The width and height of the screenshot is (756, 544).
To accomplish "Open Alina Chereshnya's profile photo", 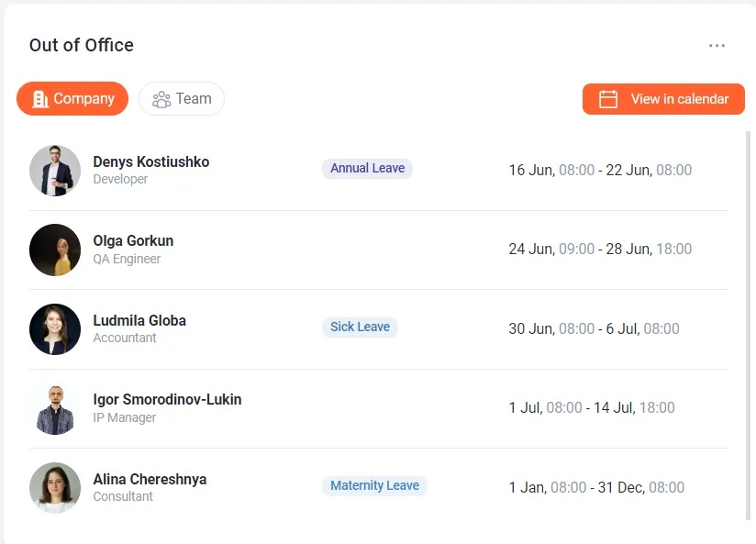I will coord(55,488).
